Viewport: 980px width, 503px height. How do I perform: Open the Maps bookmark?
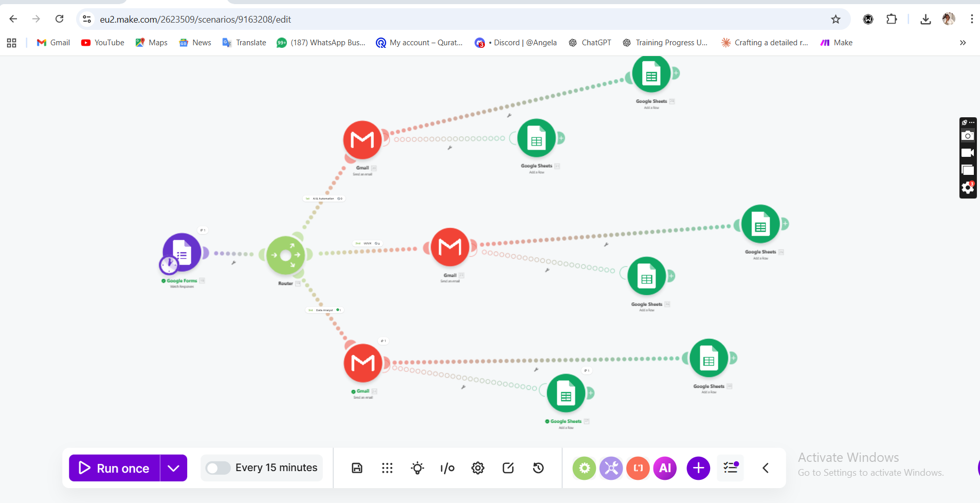[152, 43]
